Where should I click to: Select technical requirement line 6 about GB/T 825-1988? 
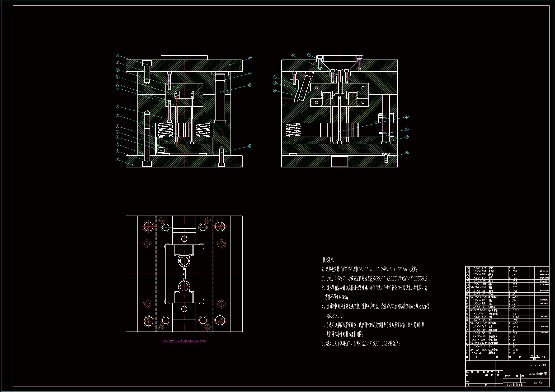[361, 344]
